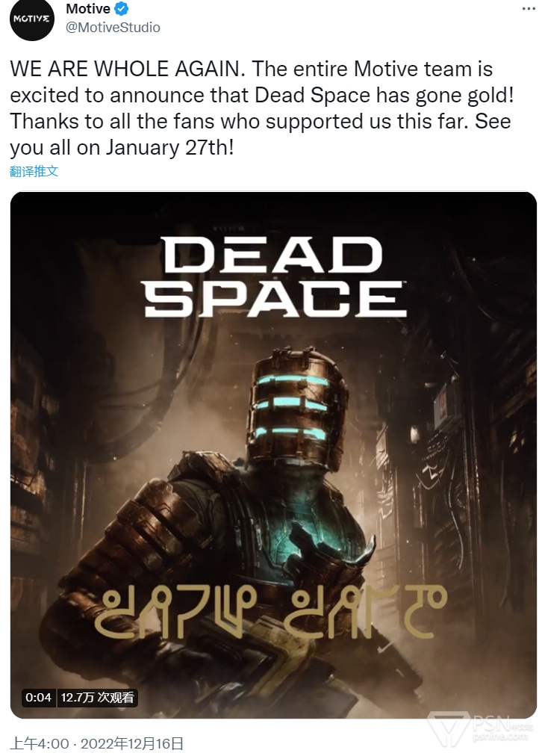542x756 pixels.
Task: Open the Motive profile avatar
Action: tap(32, 19)
